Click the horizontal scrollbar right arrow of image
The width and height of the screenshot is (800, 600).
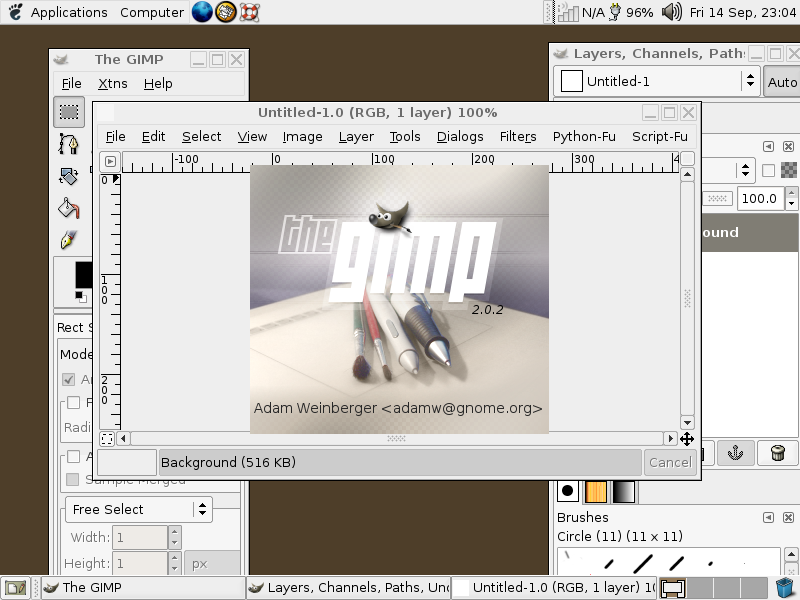tap(670, 438)
